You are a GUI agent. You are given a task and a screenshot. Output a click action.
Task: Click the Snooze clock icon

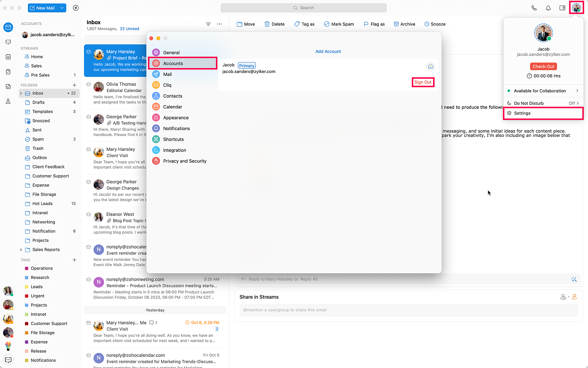click(x=427, y=24)
